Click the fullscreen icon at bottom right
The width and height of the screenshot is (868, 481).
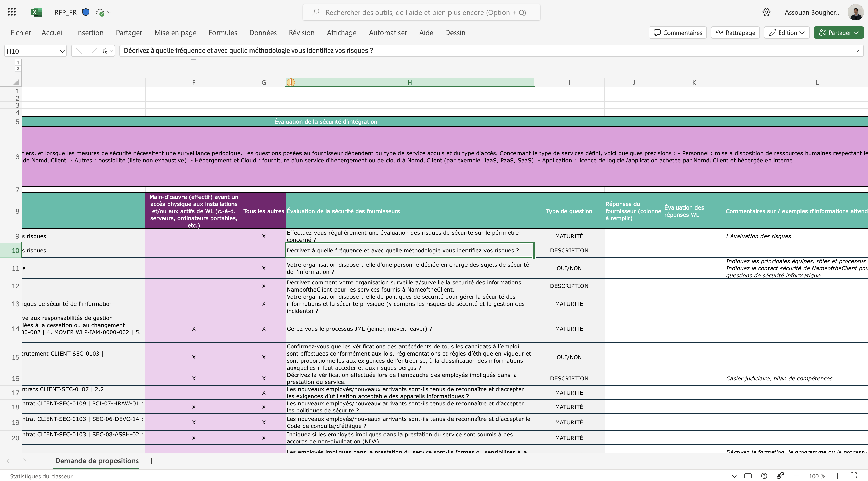(x=854, y=476)
